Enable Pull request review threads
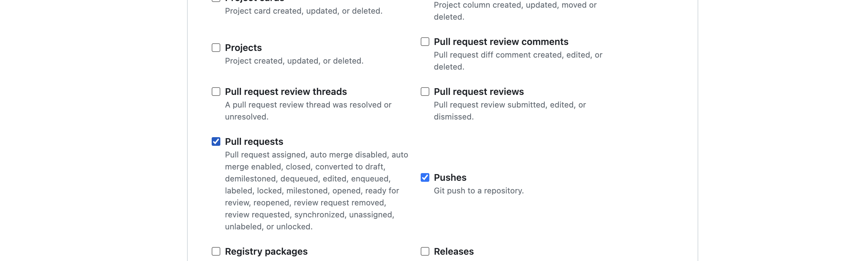 point(216,92)
